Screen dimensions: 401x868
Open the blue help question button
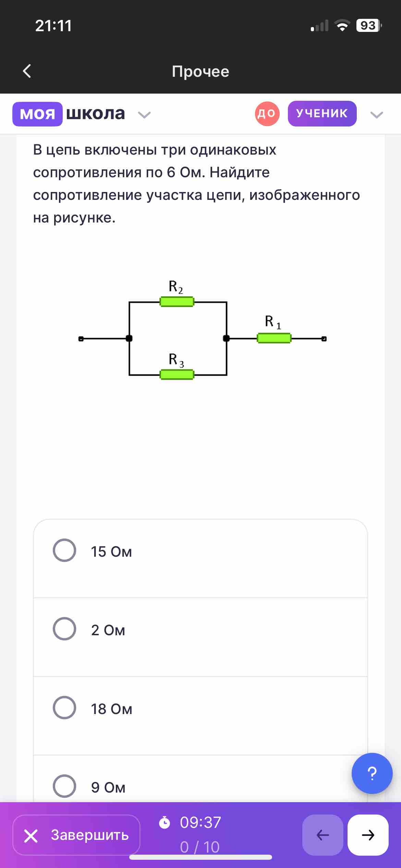(x=372, y=773)
